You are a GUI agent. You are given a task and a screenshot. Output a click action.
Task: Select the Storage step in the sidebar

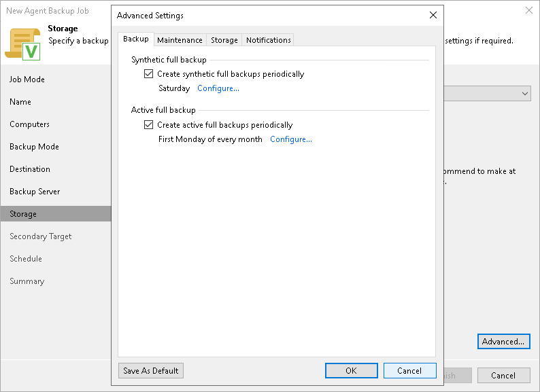click(56, 214)
